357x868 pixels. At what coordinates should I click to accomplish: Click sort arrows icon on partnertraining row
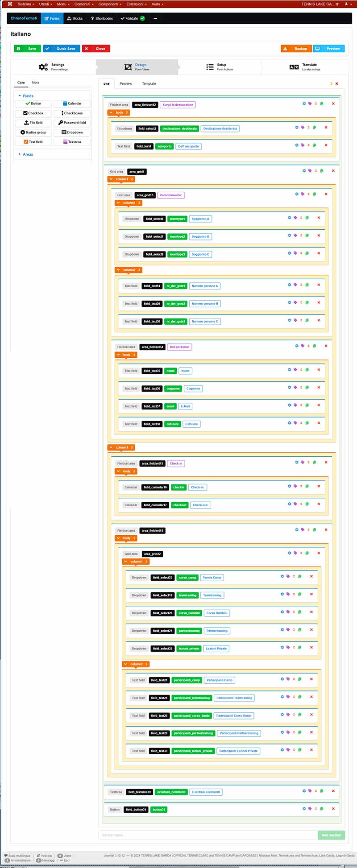pyautogui.click(x=294, y=630)
